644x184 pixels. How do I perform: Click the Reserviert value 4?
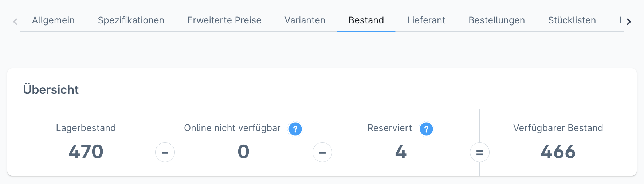coord(401,152)
